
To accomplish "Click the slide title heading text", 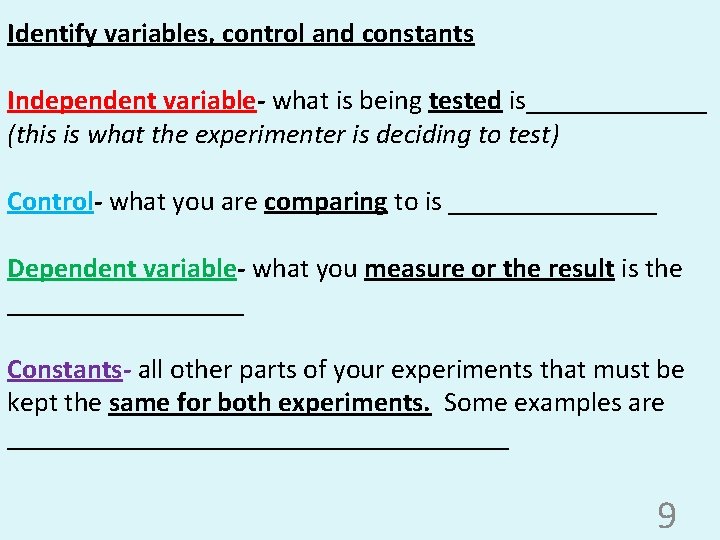I will click(241, 34).
